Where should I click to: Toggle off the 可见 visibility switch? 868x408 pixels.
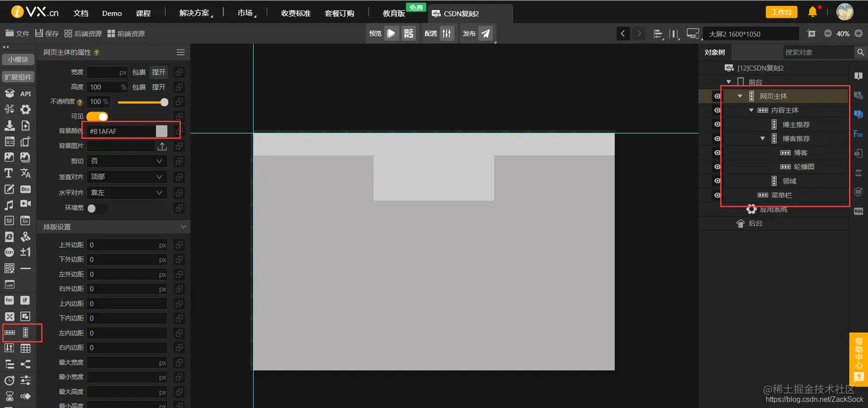[96, 116]
